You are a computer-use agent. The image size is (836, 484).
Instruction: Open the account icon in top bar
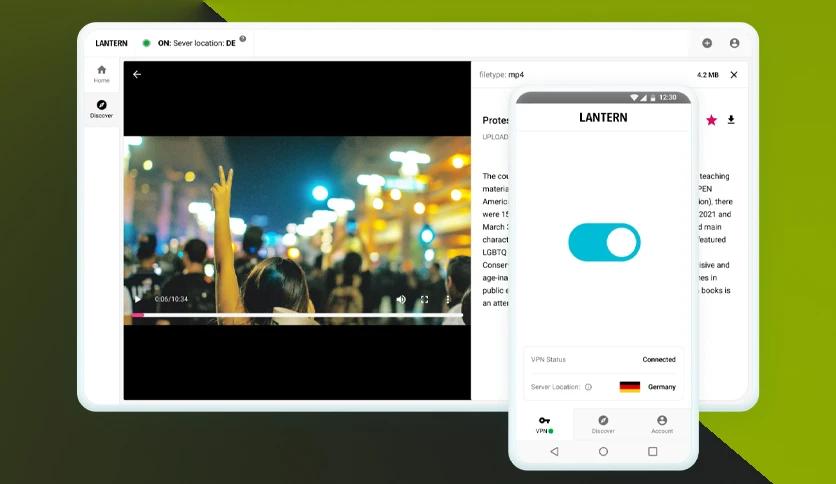tap(734, 43)
